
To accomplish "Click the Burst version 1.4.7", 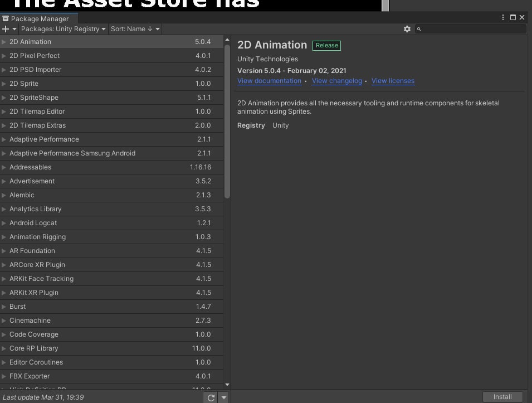I will click(203, 306).
